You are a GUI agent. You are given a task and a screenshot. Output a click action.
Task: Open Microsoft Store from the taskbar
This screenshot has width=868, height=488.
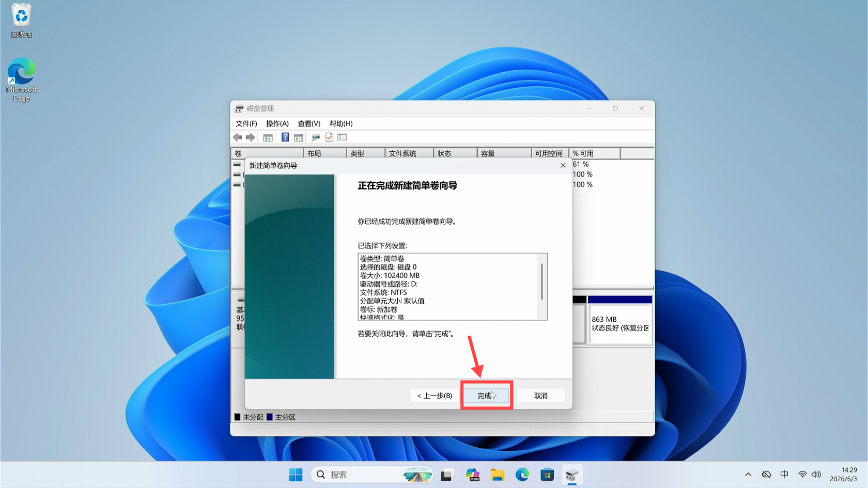tap(547, 475)
